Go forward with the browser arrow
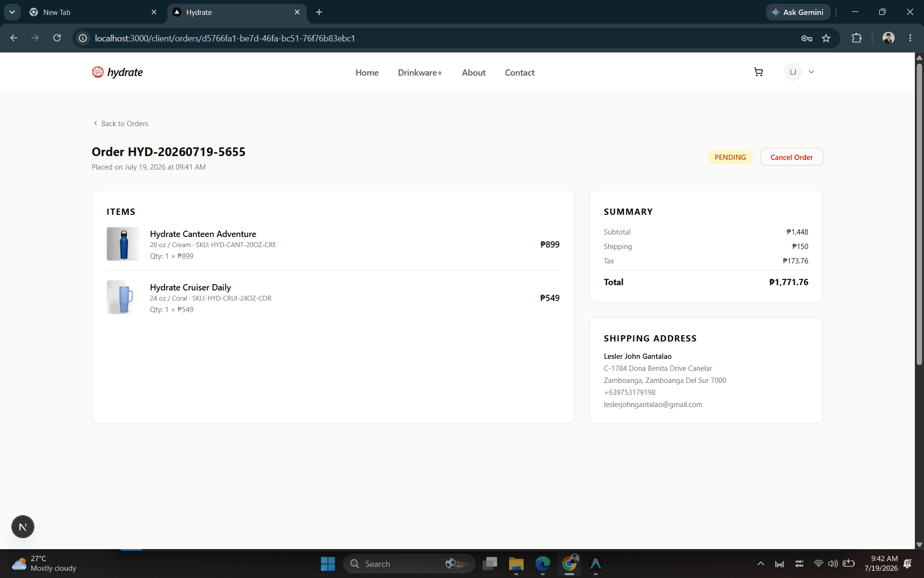 tap(35, 38)
